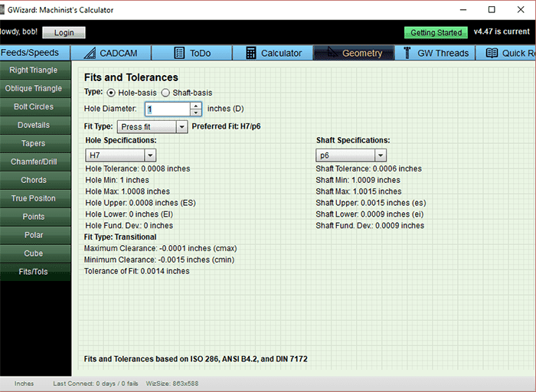This screenshot has height=392, width=536.
Task: Click 'Fit Type: Transitional' text
Action: tap(120, 237)
